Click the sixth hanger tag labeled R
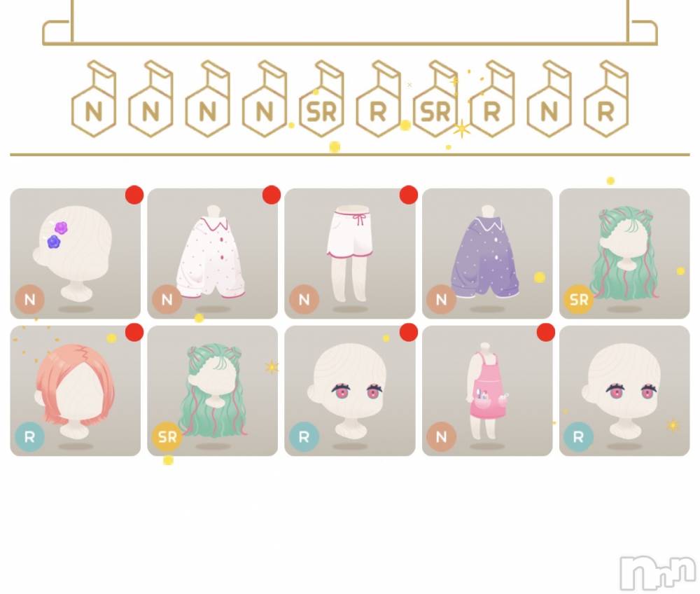 379,99
